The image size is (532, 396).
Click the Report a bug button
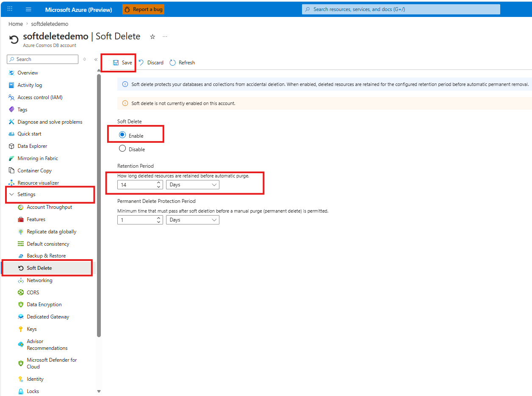pos(143,9)
